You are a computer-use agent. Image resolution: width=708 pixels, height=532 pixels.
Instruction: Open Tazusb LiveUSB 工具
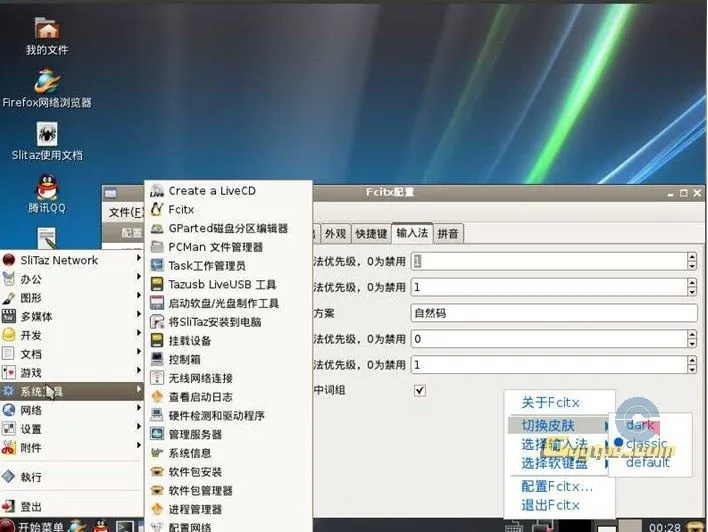point(228,285)
